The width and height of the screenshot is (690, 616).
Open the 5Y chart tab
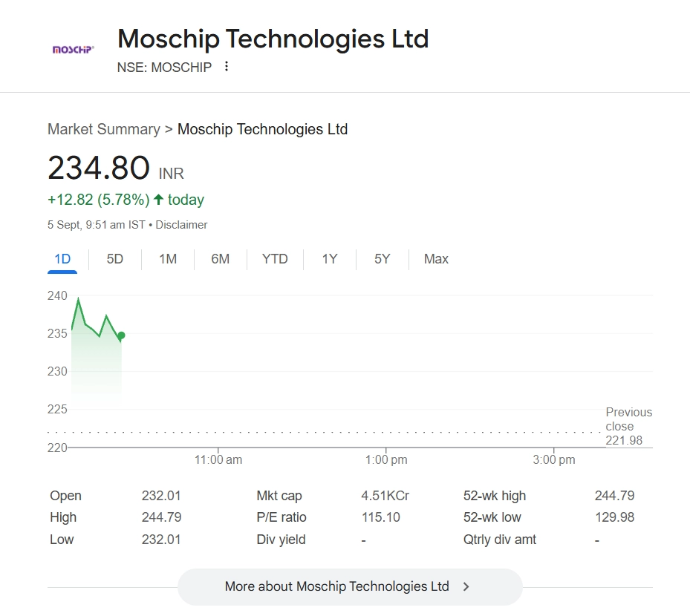pyautogui.click(x=382, y=259)
